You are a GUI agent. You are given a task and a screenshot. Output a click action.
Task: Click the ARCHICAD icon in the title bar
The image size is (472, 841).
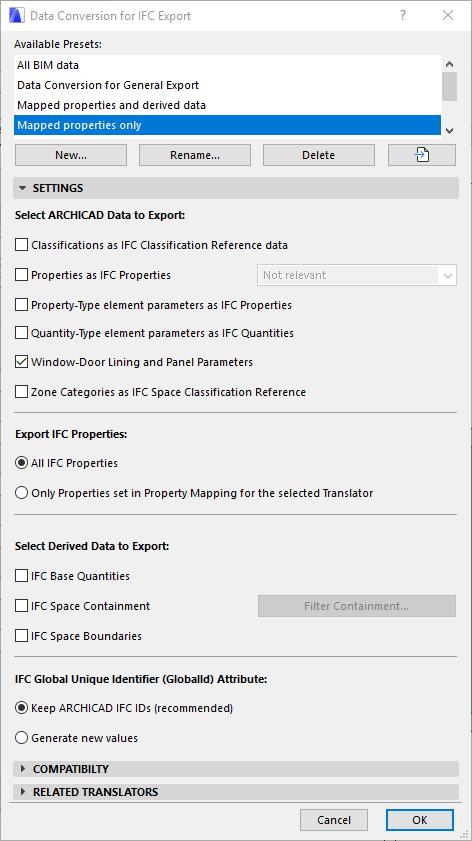coord(17,16)
